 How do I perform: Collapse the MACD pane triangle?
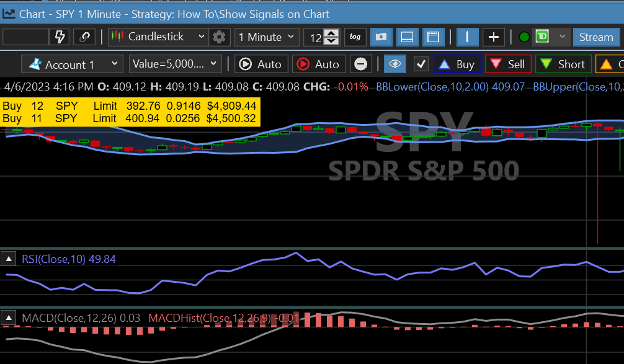8,318
